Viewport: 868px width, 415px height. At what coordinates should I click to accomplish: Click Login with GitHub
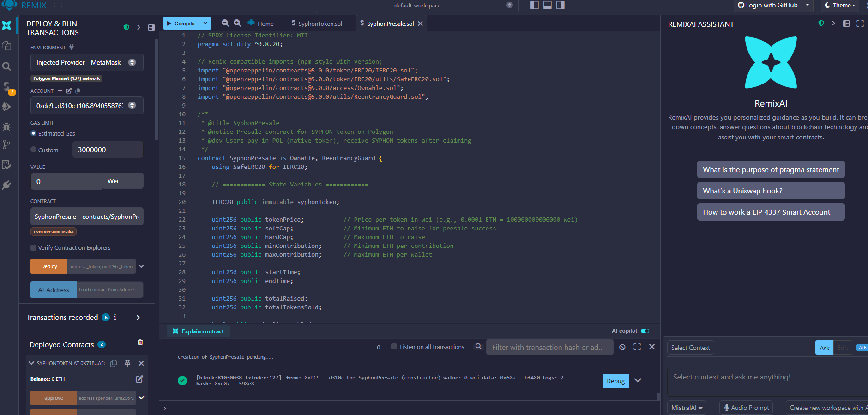tap(768, 6)
